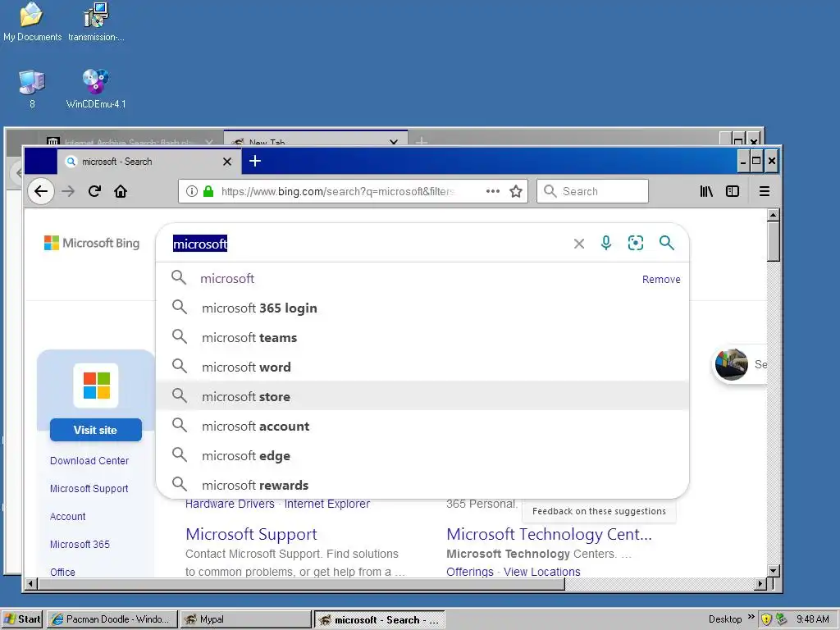Open 'Microsoft Support' sidebar link
Screen dimensions: 840x630
tap(89, 489)
